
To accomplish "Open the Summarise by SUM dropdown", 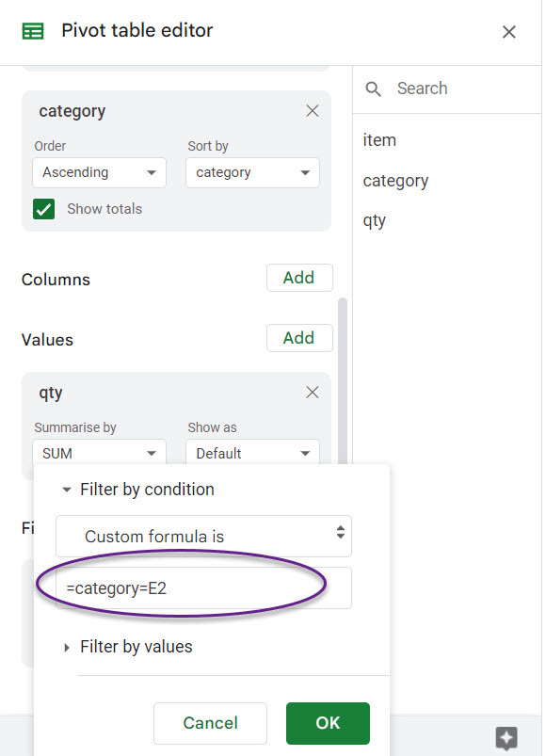I will (x=99, y=453).
